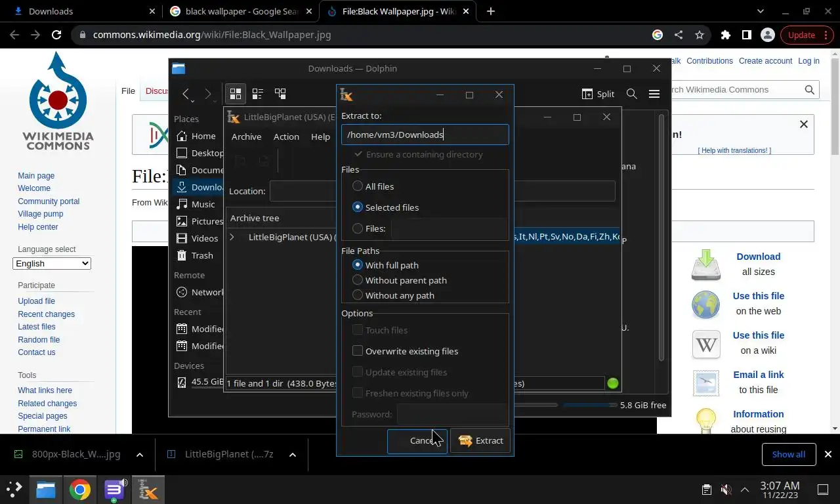The width and height of the screenshot is (840, 504).
Task: Go back in Dolphin navigation
Action: [x=186, y=94]
